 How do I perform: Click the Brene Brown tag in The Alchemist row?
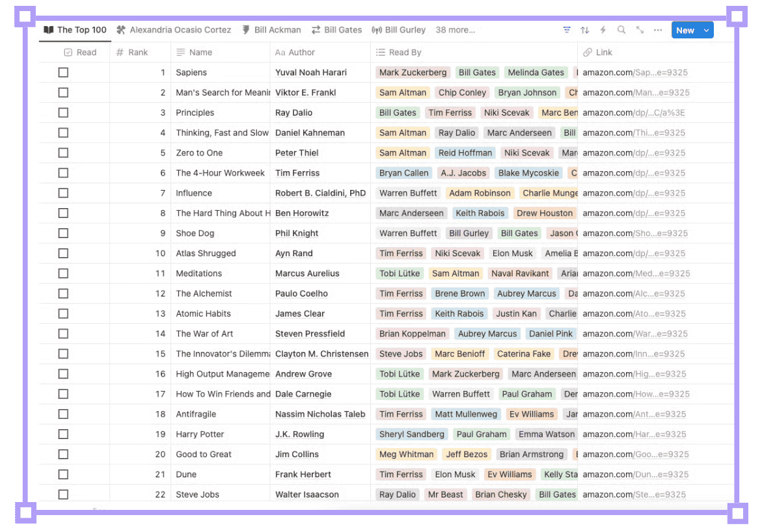459,294
